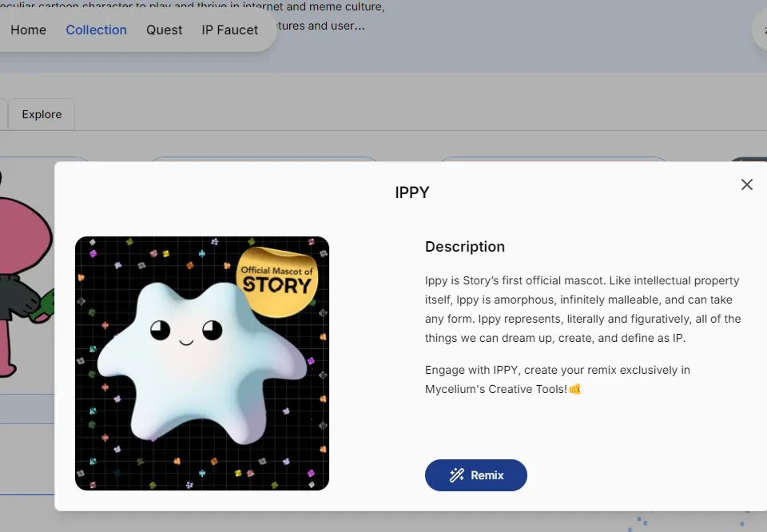This screenshot has height=532, width=767.
Task: Click the fist emoji after Creative Tools
Action: click(x=574, y=389)
